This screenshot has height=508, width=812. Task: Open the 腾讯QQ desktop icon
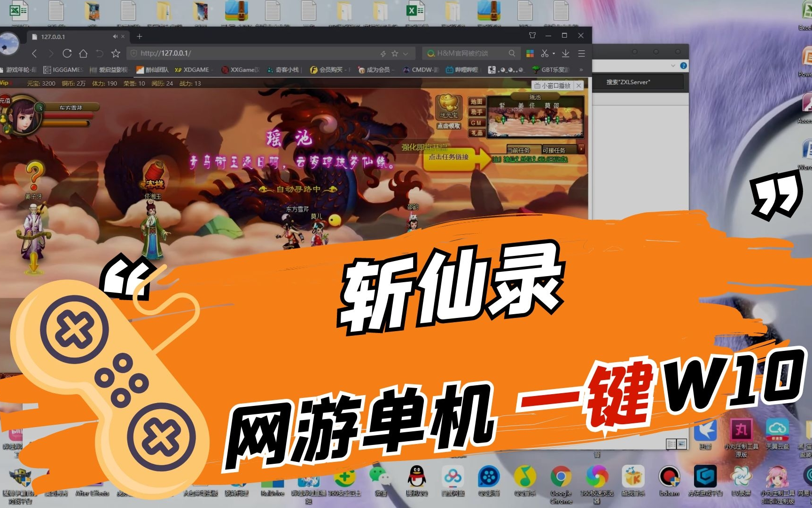417,481
